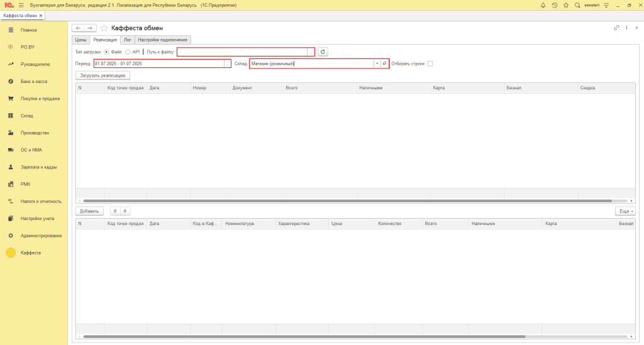Click lower table Номенклатура column header

249,224
